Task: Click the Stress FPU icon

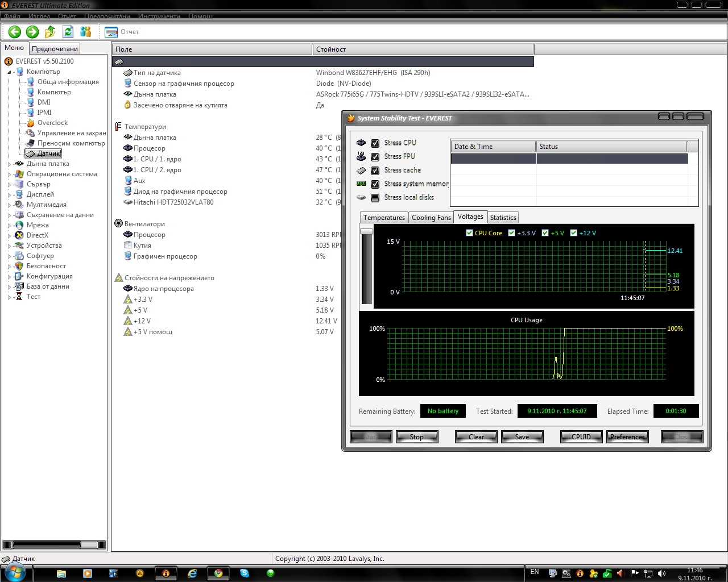Action: coord(361,156)
